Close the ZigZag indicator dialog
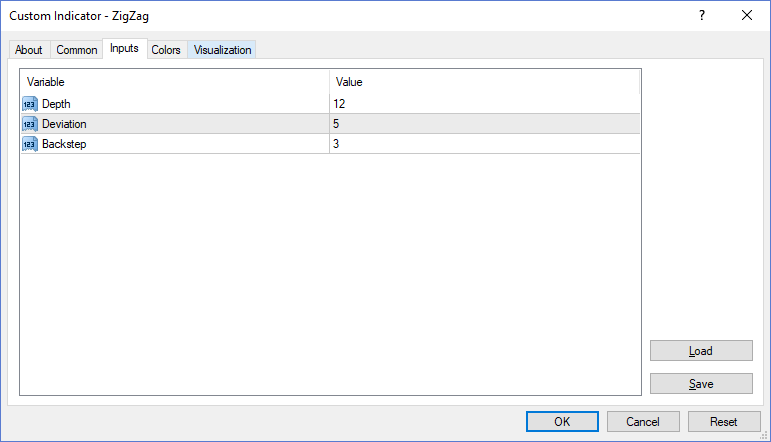This screenshot has height=442, width=771. tap(746, 15)
